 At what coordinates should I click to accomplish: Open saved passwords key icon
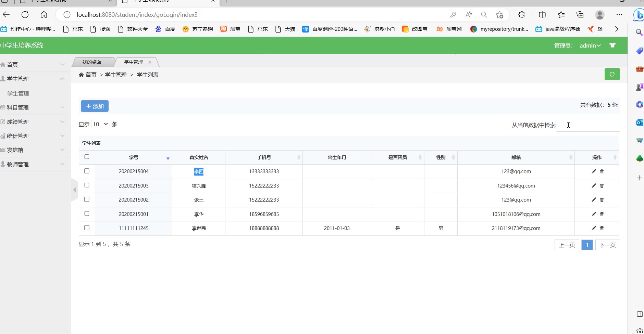pos(453,15)
